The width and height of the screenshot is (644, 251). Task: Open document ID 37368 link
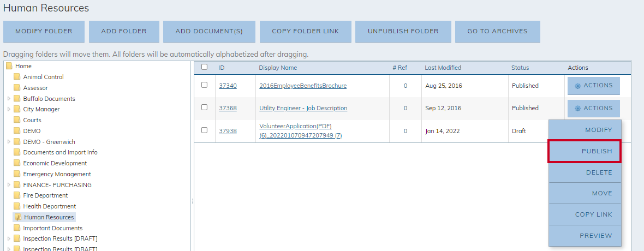(x=228, y=108)
